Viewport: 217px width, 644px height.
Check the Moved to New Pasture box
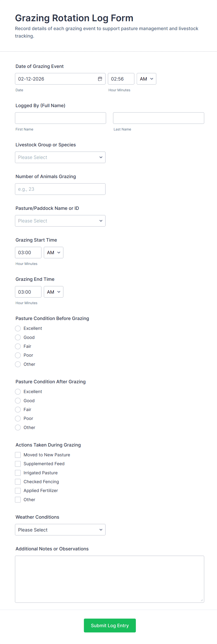pos(18,455)
